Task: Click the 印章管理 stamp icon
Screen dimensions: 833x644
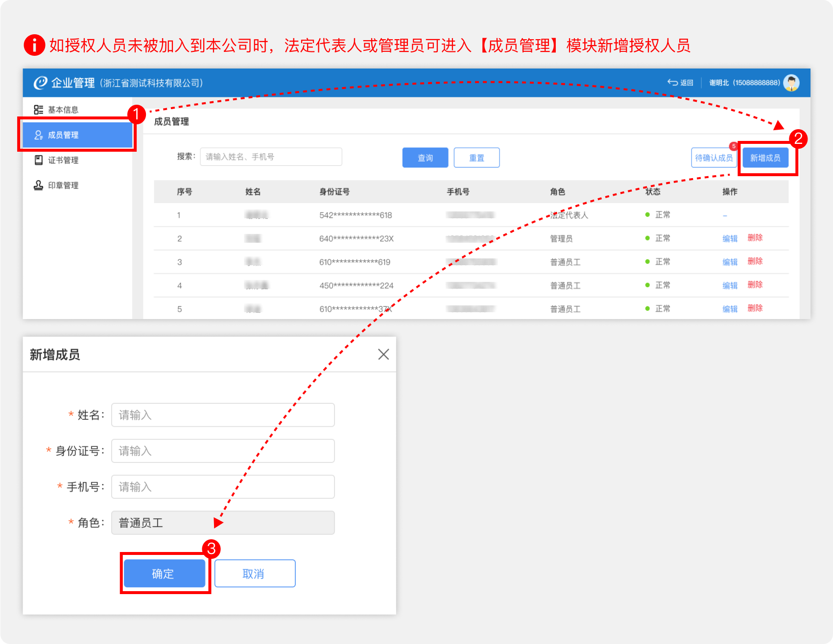Action: point(38,185)
